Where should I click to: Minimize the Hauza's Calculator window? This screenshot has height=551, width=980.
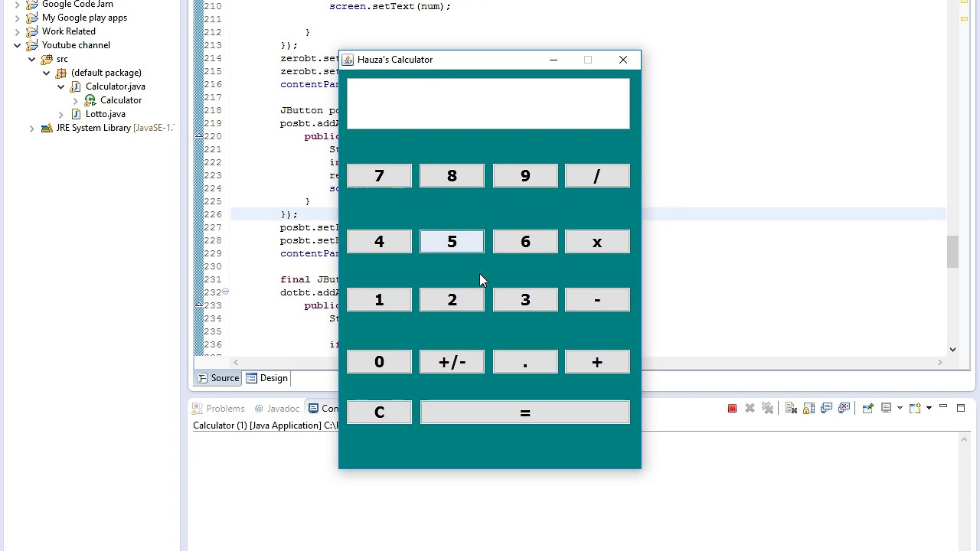tap(554, 60)
